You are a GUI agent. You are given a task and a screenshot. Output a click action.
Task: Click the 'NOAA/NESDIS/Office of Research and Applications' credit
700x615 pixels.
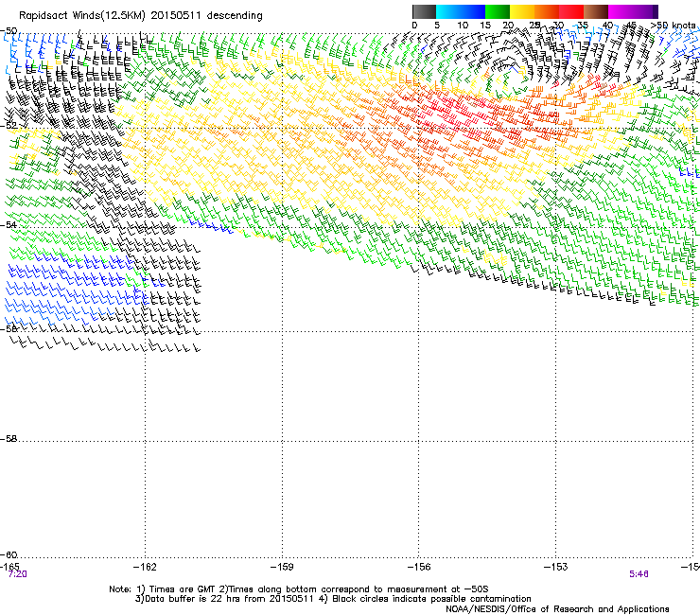(x=557, y=609)
